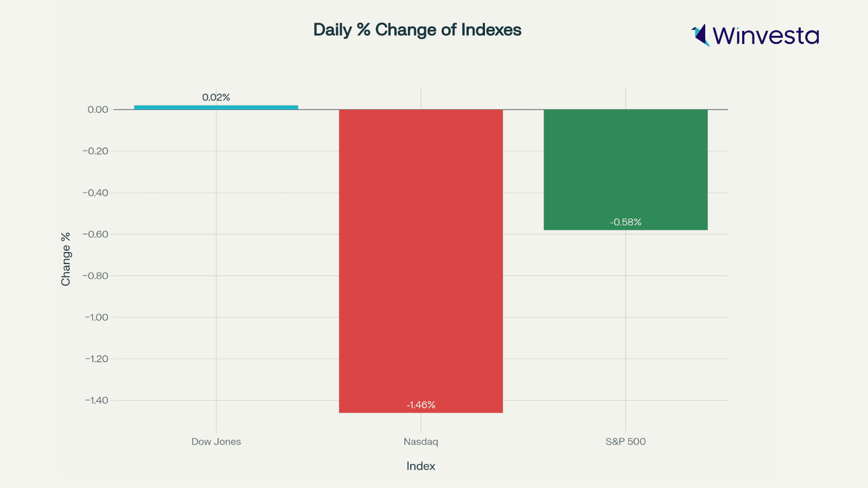Click the −1.40 y-axis tick label
Image resolution: width=868 pixels, height=488 pixels.
pyautogui.click(x=96, y=400)
